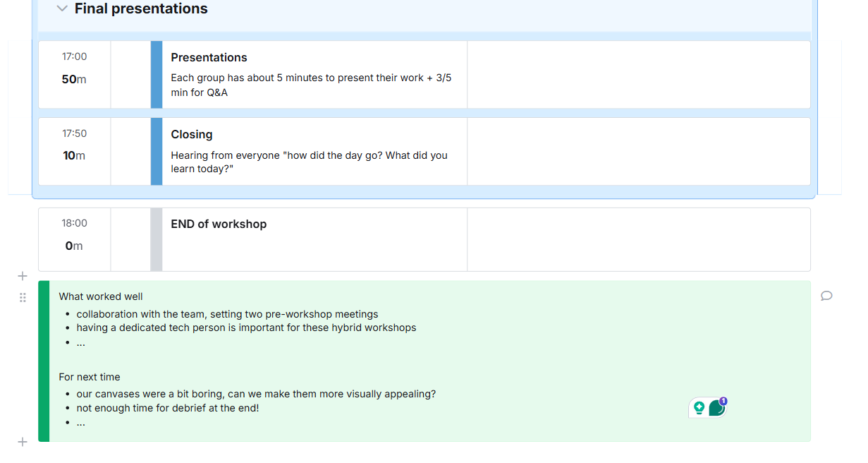868x463 pixels.
Task: Click the 18:00 start time
Action: [x=74, y=223]
